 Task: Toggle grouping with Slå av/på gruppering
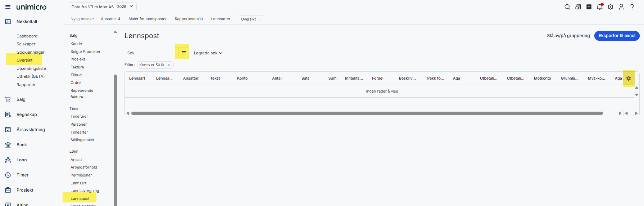(x=568, y=36)
